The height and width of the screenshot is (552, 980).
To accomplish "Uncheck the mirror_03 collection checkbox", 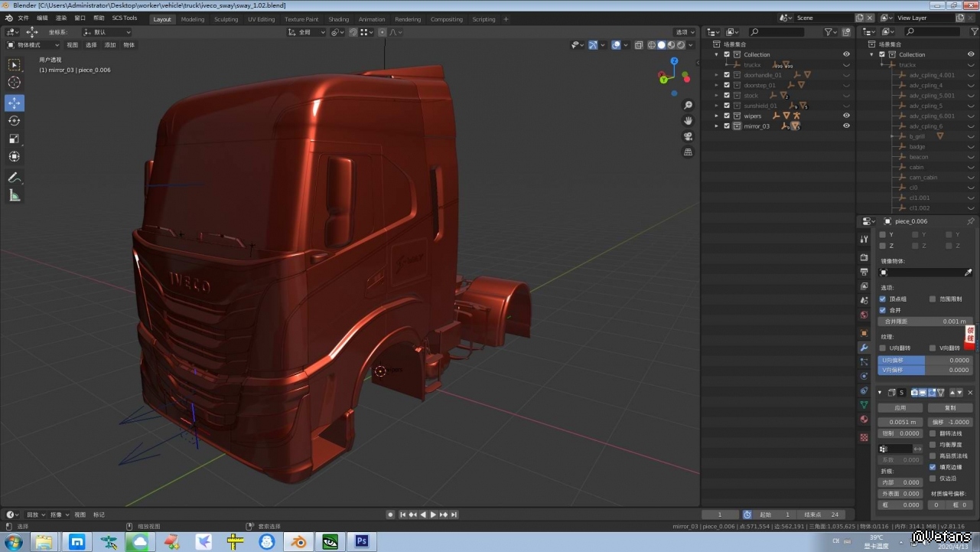I will 727,126.
